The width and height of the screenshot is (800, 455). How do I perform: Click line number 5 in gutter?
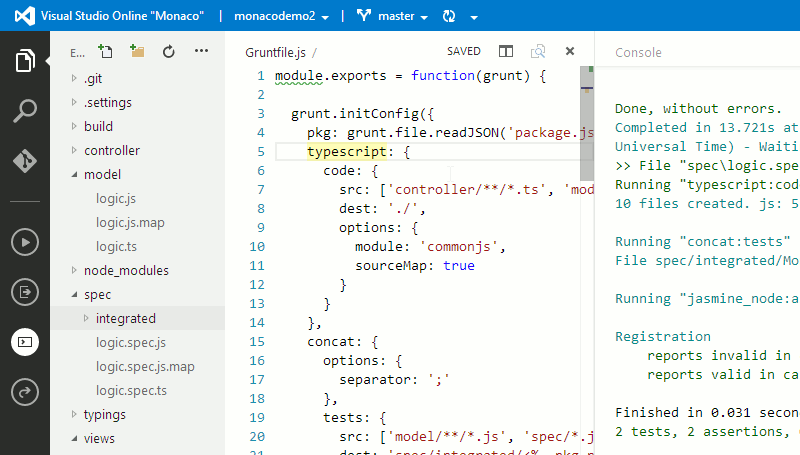[261, 151]
